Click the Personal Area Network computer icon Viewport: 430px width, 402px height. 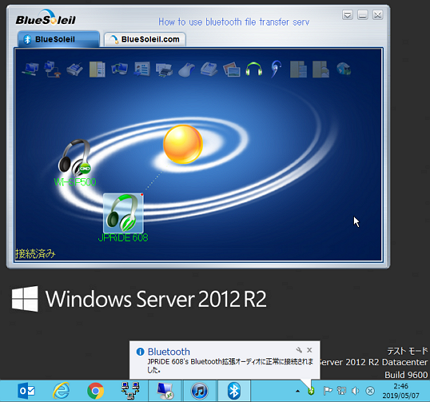click(30, 69)
